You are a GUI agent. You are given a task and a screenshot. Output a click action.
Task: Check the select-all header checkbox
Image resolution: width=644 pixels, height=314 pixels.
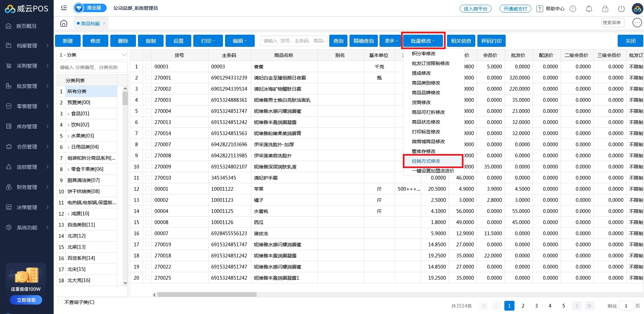tap(147, 55)
